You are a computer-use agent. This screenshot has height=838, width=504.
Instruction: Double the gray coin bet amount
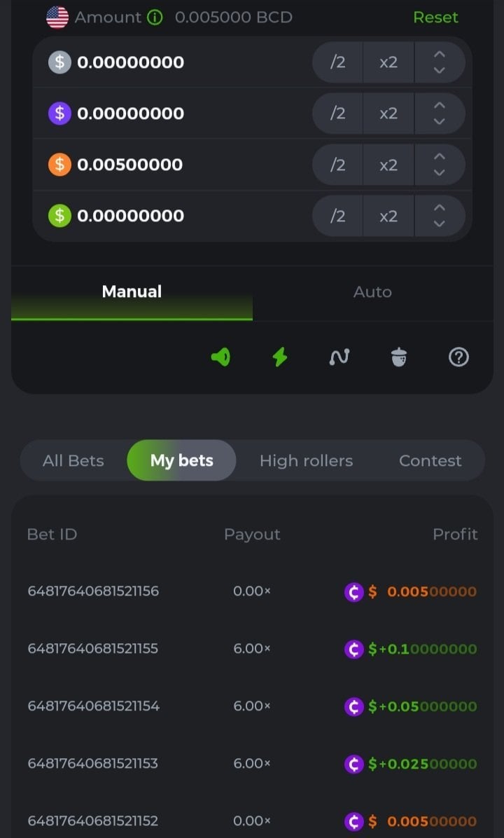point(388,62)
